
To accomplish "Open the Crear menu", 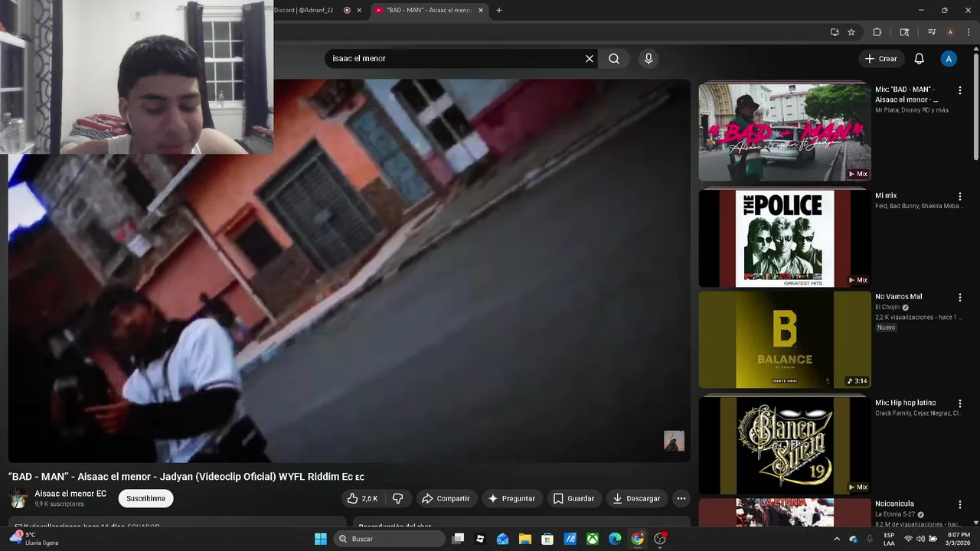I will [x=881, y=59].
